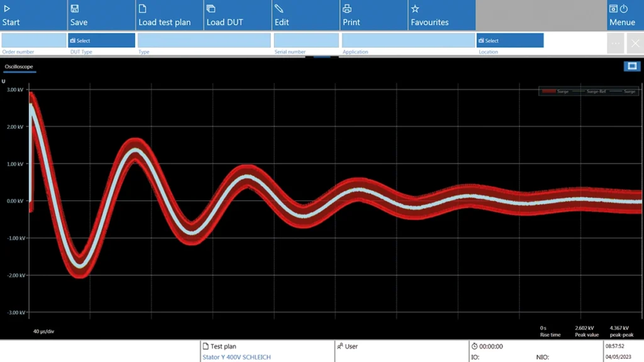Clear header fields with the X button
644x362 pixels.
(x=635, y=43)
